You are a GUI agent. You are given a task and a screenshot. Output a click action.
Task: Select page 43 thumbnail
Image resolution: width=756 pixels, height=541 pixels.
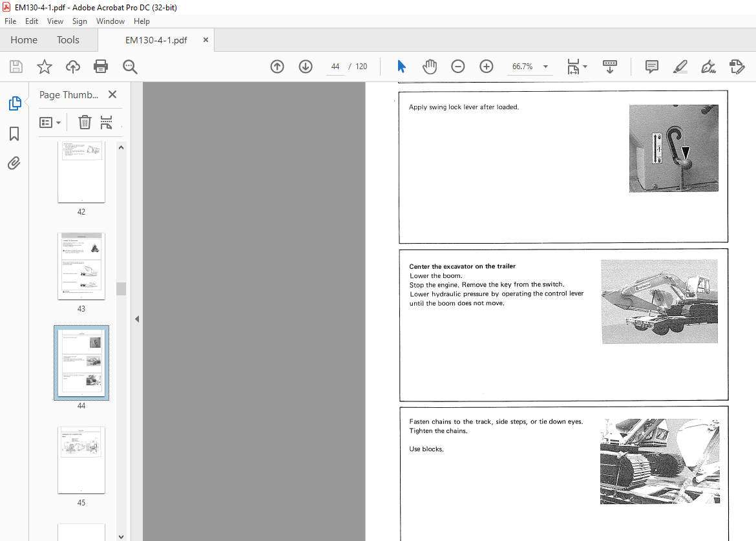[x=81, y=266]
